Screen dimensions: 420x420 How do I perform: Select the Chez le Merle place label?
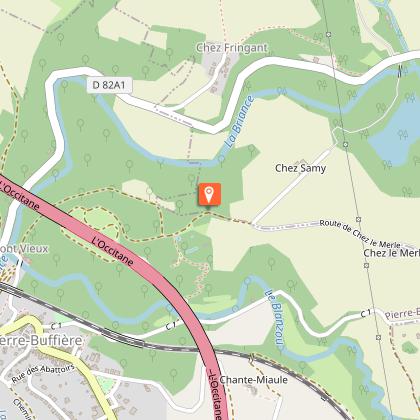[x=392, y=253]
